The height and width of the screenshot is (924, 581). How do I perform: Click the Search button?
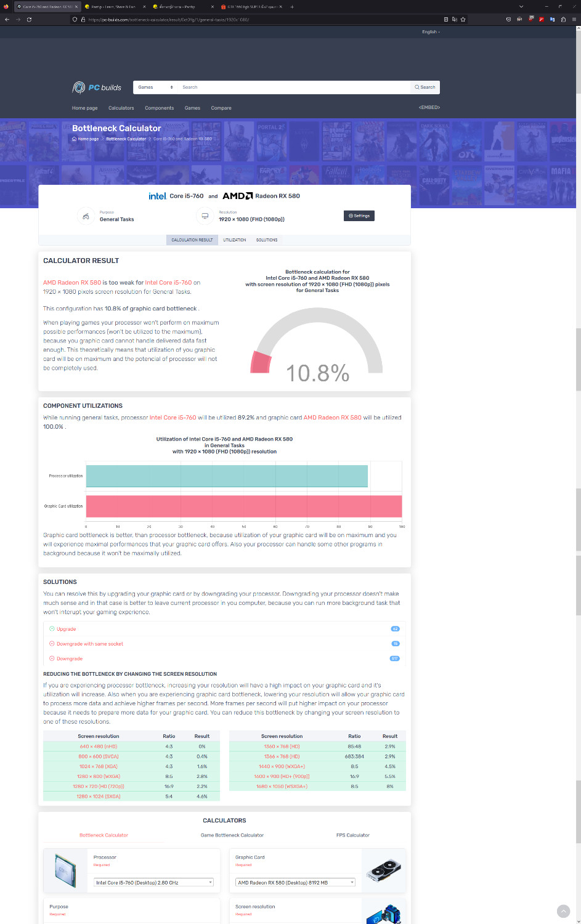(x=425, y=87)
